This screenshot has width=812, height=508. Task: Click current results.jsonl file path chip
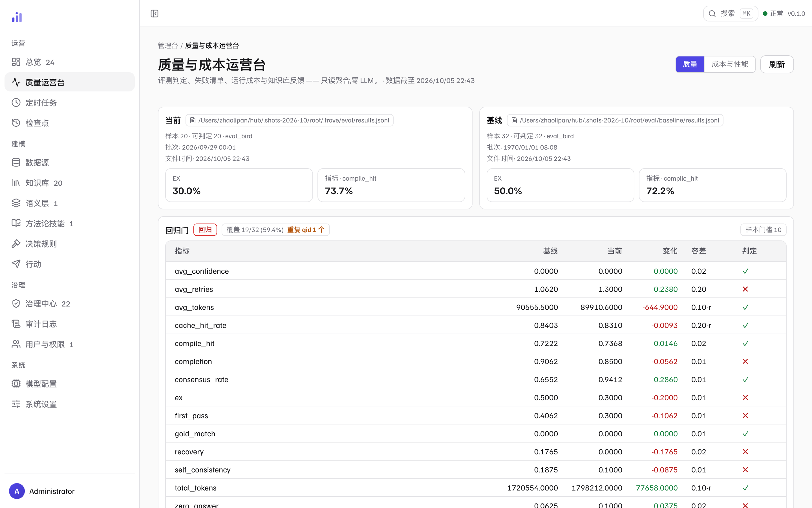[289, 120]
